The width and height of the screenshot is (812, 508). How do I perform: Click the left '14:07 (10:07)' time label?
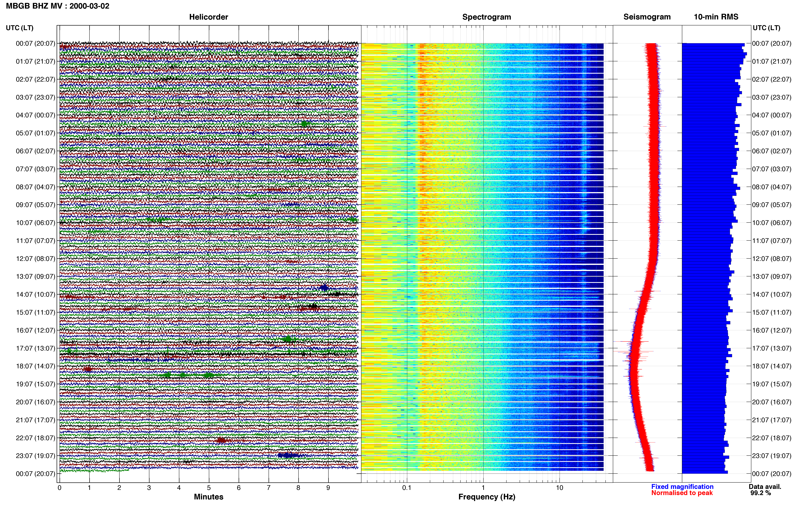(36, 295)
